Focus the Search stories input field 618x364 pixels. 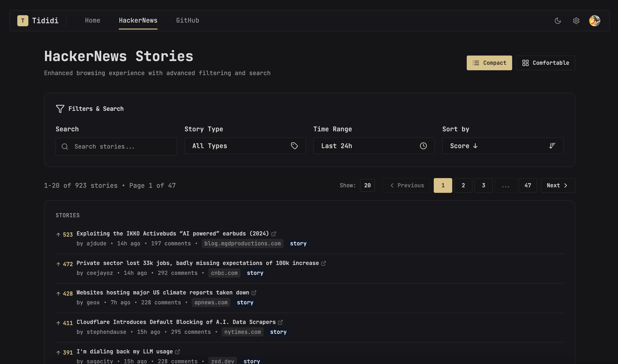tap(116, 147)
